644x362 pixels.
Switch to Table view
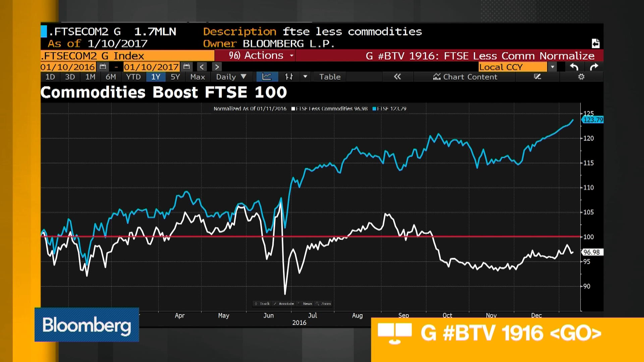tap(330, 77)
